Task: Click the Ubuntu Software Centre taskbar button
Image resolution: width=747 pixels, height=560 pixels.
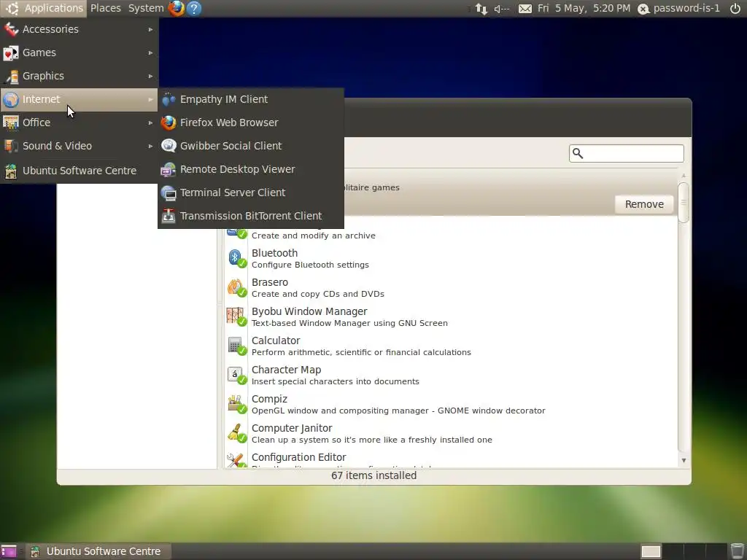Action: (x=98, y=551)
